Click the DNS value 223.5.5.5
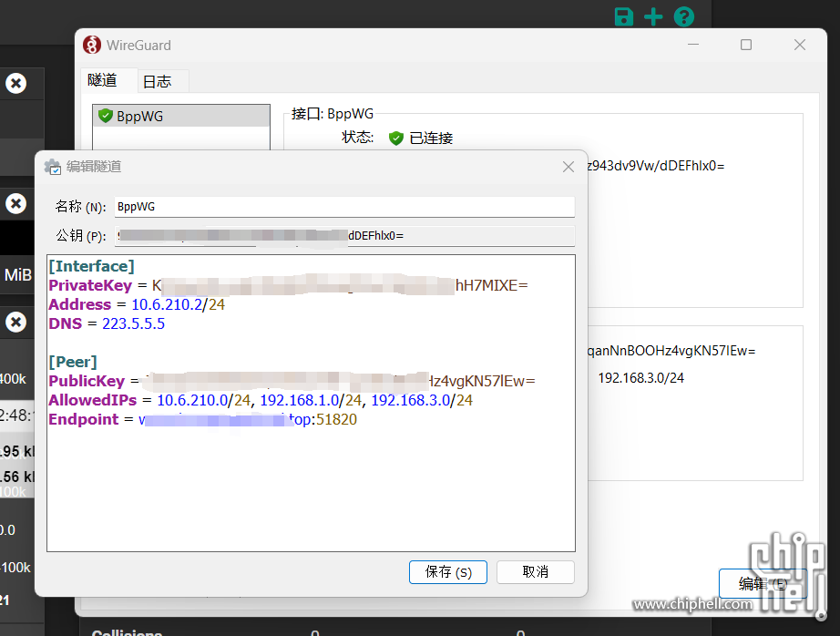 pos(133,323)
